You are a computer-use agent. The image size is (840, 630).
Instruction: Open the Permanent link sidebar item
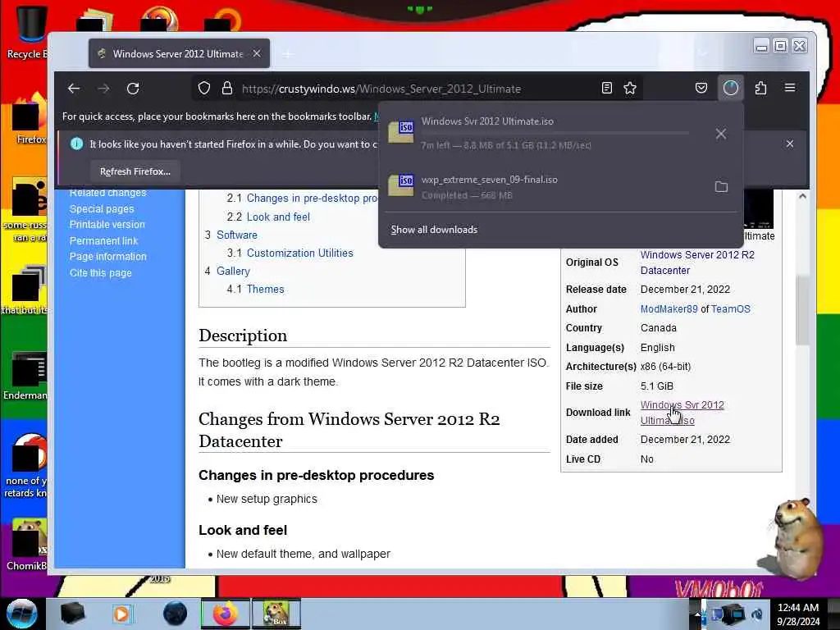click(103, 241)
